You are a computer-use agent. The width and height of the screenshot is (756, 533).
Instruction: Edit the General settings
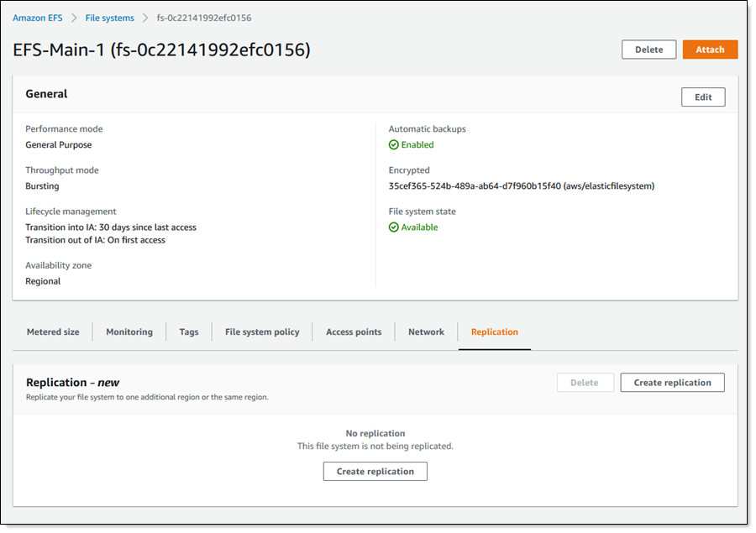pos(703,97)
